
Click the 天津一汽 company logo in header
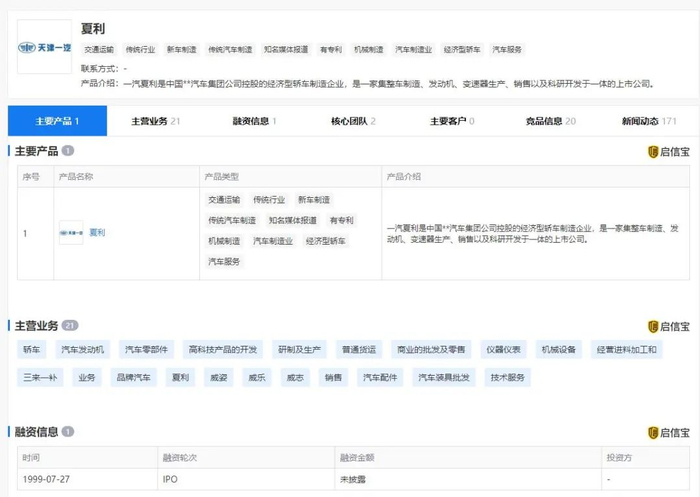coord(44,47)
